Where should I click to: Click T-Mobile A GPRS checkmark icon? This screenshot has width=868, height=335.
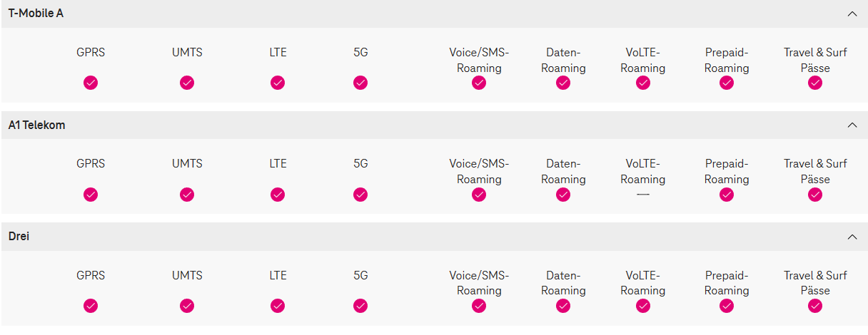[91, 83]
